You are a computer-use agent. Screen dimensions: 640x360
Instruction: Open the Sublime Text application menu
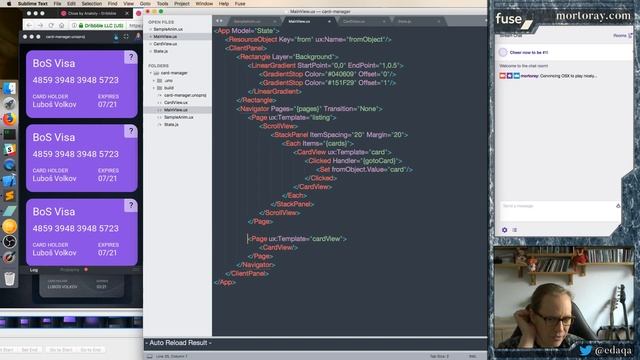click(x=33, y=3)
